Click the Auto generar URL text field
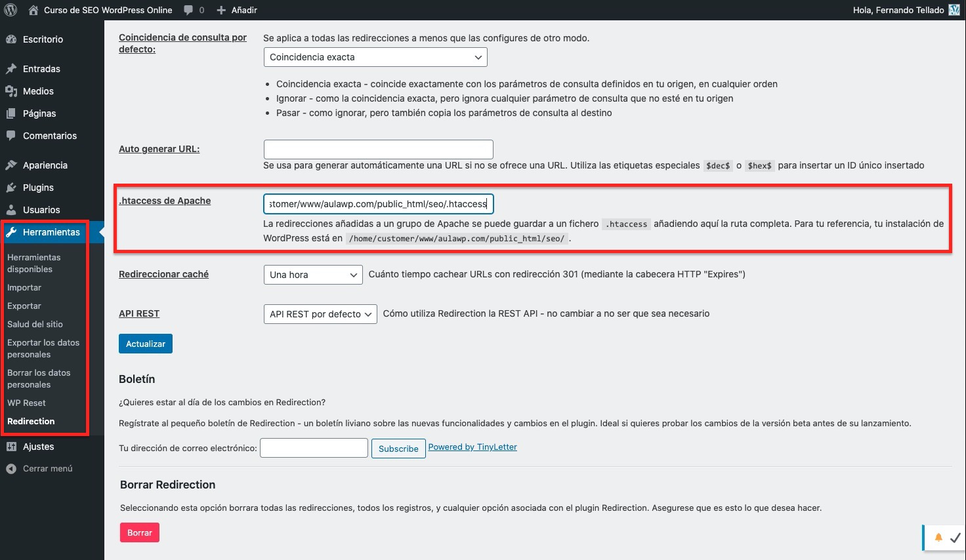This screenshot has width=966, height=560. (378, 149)
